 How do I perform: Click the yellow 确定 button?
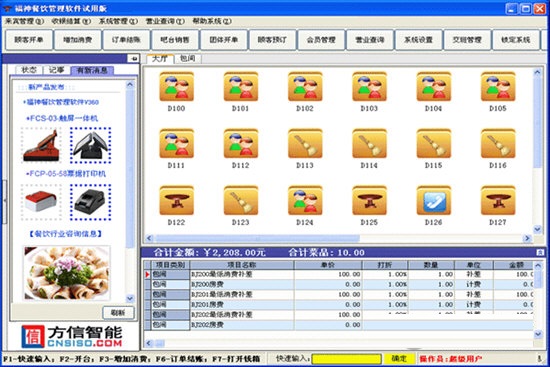(399, 359)
